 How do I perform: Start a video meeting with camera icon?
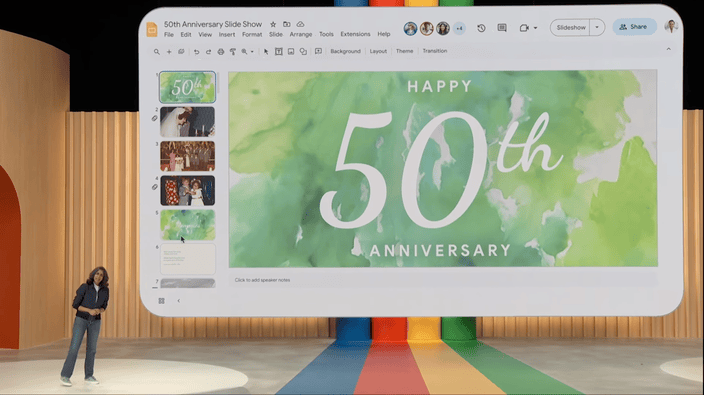tap(524, 28)
